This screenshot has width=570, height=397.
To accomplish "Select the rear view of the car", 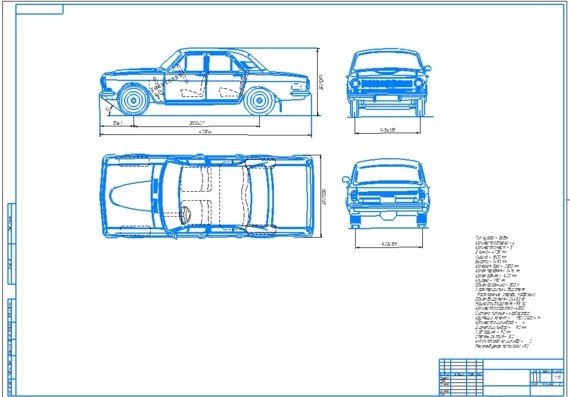I will (386, 193).
